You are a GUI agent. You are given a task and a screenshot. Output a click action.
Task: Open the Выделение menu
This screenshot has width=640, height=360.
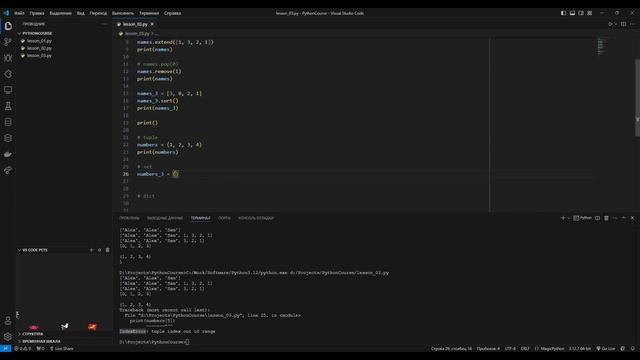coord(60,13)
